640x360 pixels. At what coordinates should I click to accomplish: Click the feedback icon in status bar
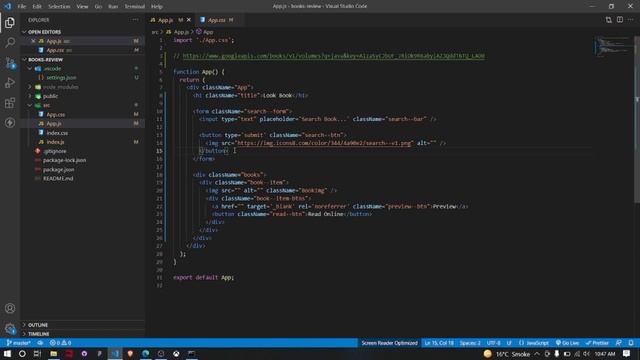click(619, 343)
